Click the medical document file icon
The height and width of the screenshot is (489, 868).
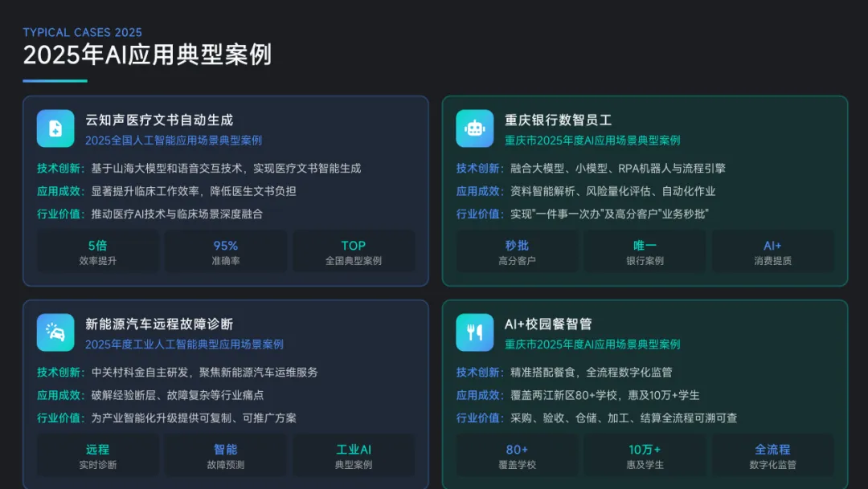[x=55, y=128]
